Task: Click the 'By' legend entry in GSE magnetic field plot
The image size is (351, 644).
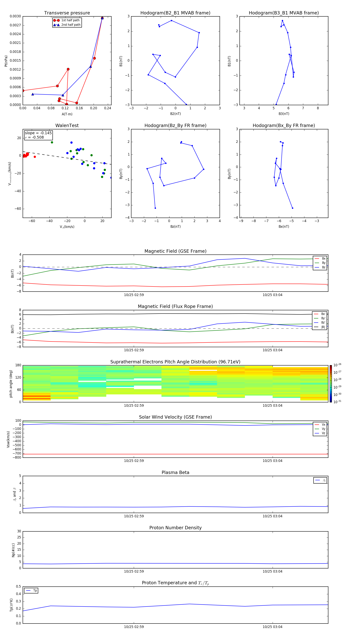Action: point(320,263)
